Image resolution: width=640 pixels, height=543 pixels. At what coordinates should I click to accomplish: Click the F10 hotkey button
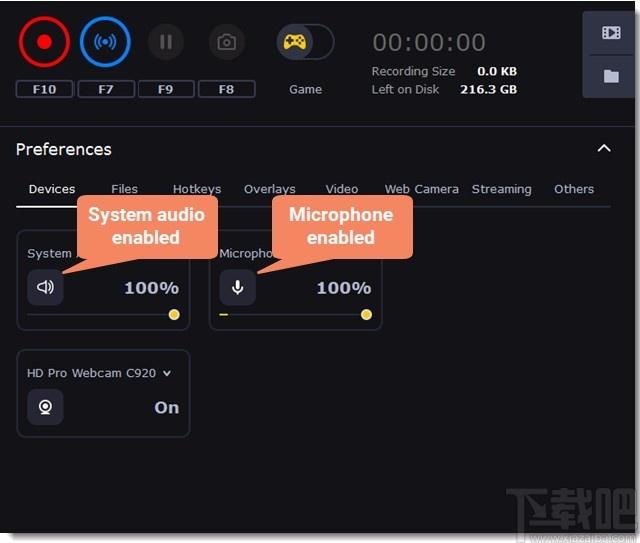point(44,89)
